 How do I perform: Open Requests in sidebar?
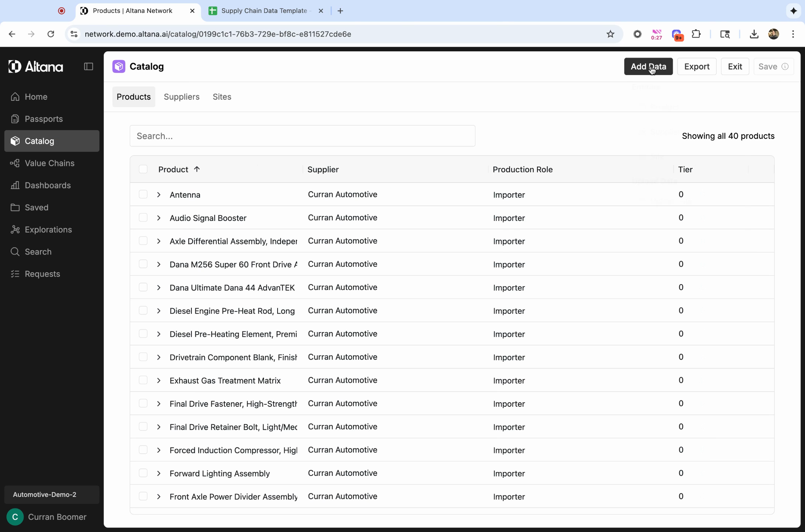(x=42, y=274)
